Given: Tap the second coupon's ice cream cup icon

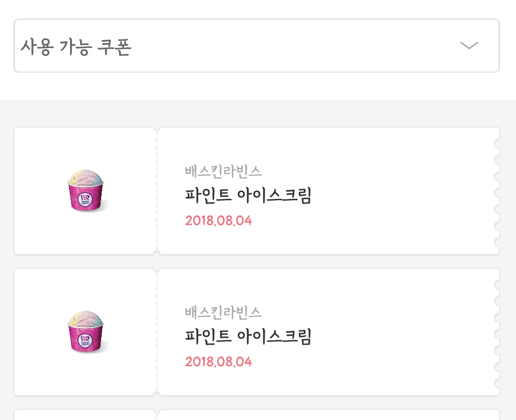Looking at the screenshot, I should pyautogui.click(x=86, y=332).
